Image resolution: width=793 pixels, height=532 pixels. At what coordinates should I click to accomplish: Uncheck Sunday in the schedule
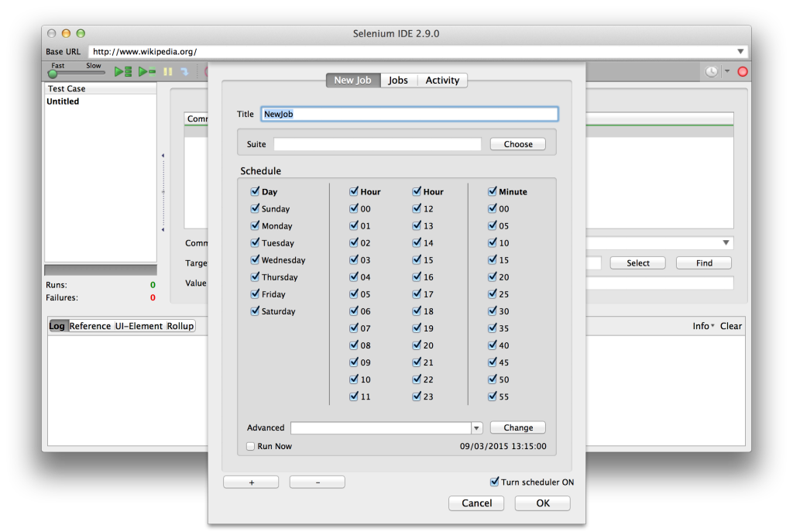pyautogui.click(x=255, y=209)
